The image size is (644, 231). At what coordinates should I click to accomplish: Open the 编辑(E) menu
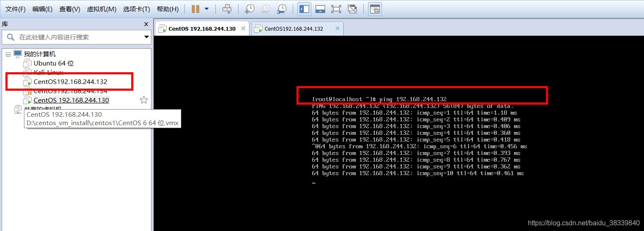coord(42,9)
